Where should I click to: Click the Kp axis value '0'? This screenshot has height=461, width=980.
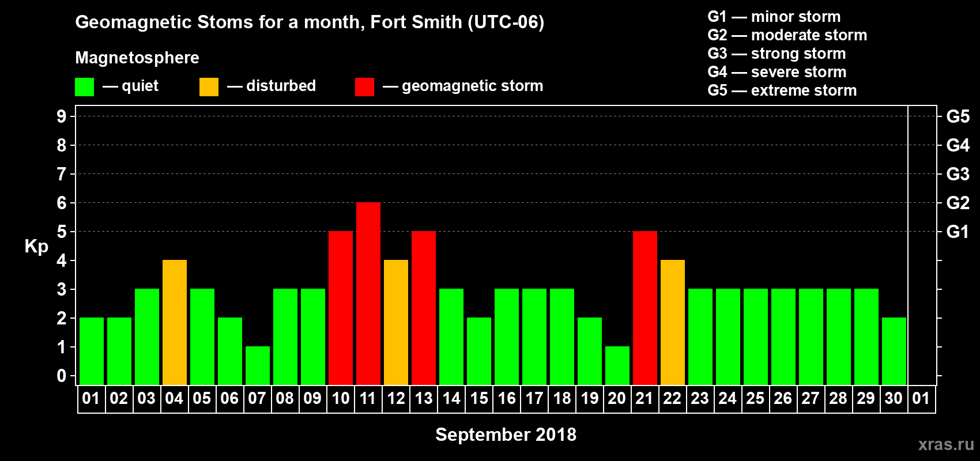[62, 376]
